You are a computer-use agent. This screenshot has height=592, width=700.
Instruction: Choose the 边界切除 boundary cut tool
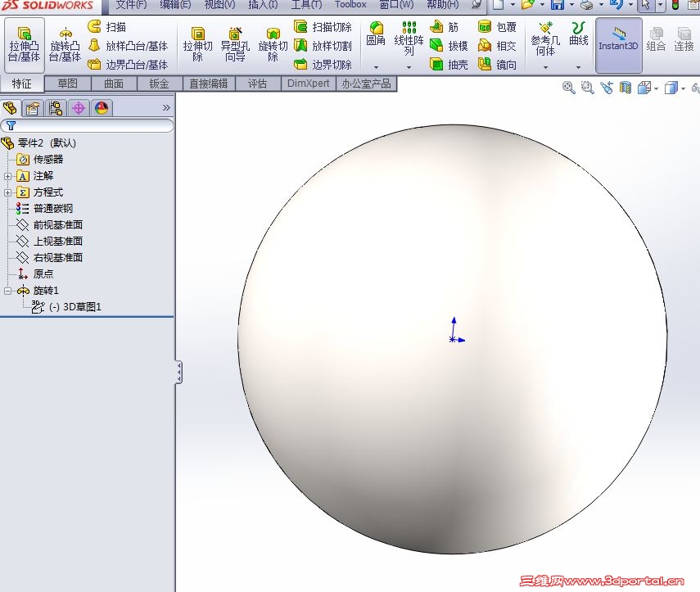pos(323,65)
